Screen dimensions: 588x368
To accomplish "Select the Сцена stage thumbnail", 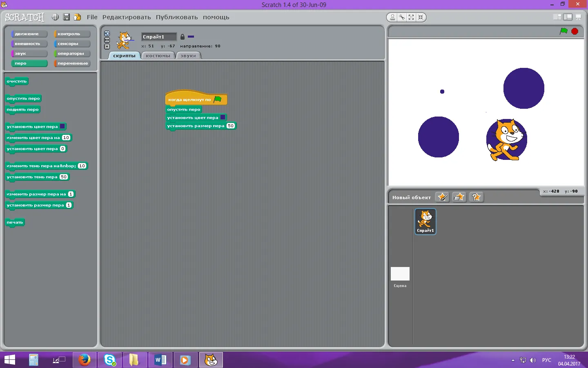I will (400, 274).
